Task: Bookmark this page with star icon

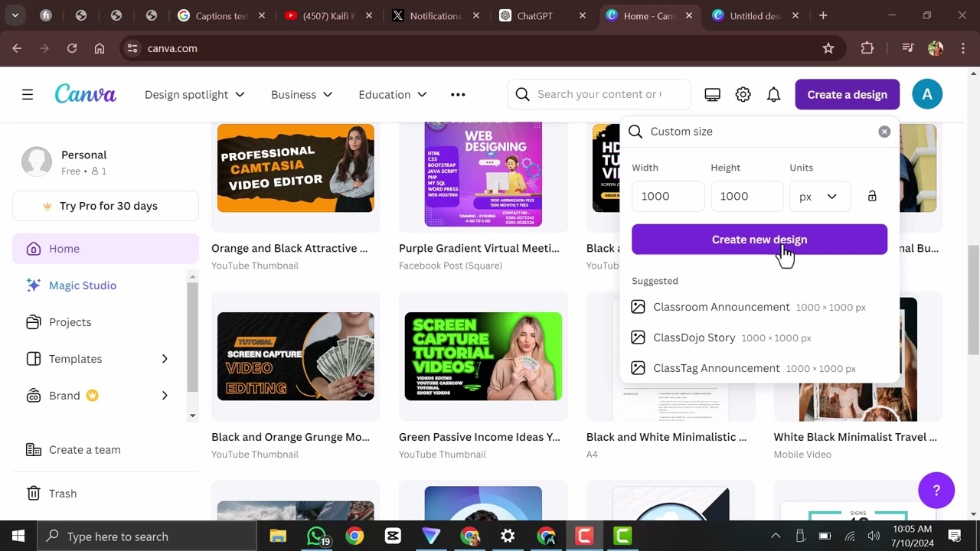Action: pos(828,48)
